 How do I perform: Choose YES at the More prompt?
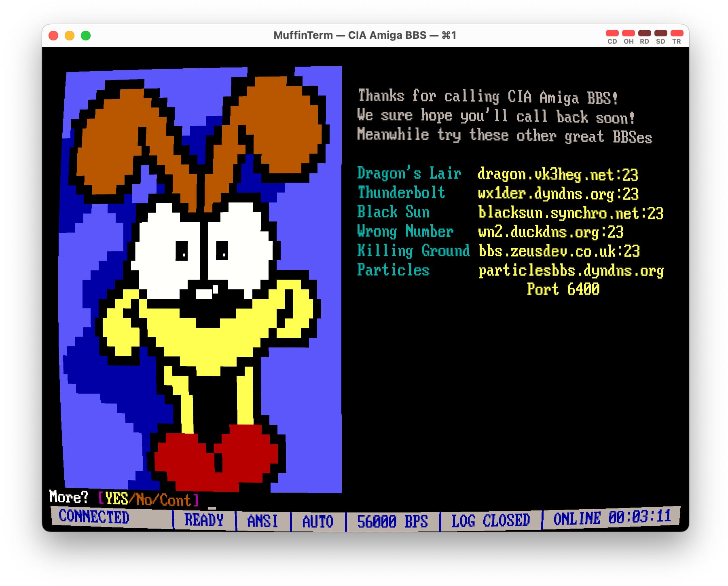tap(116, 499)
